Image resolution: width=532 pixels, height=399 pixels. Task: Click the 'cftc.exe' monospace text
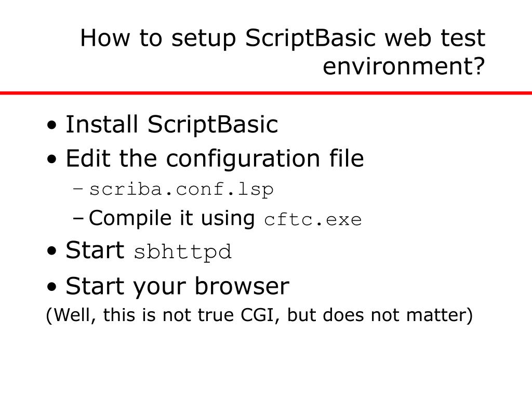tap(312, 220)
